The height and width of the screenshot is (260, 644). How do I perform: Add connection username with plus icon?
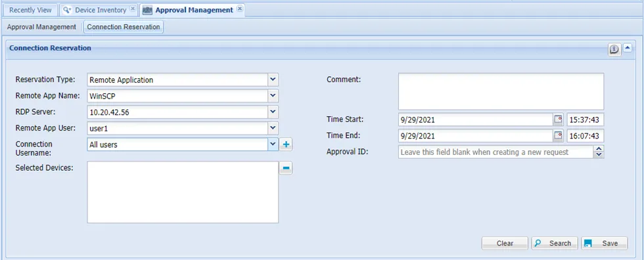pyautogui.click(x=286, y=144)
